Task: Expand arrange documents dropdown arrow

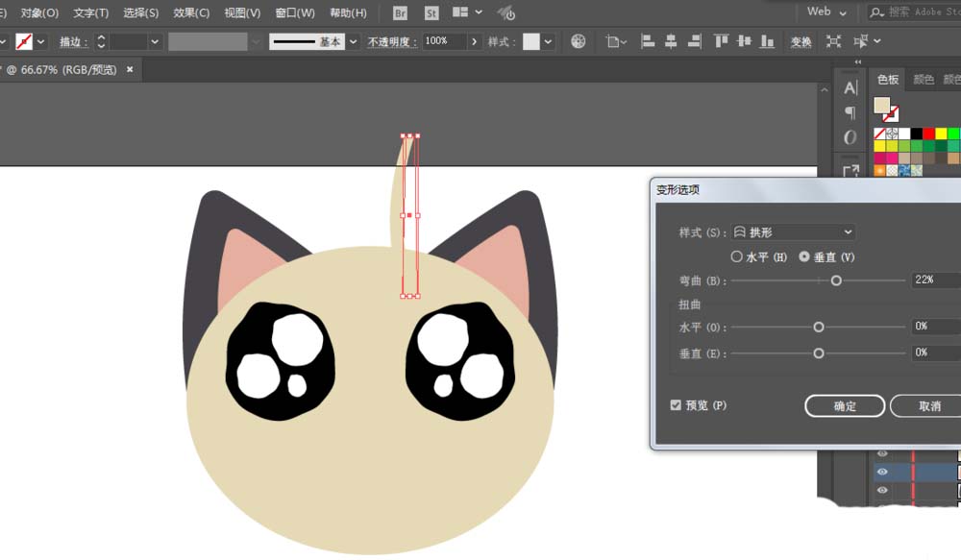Action: tap(479, 12)
